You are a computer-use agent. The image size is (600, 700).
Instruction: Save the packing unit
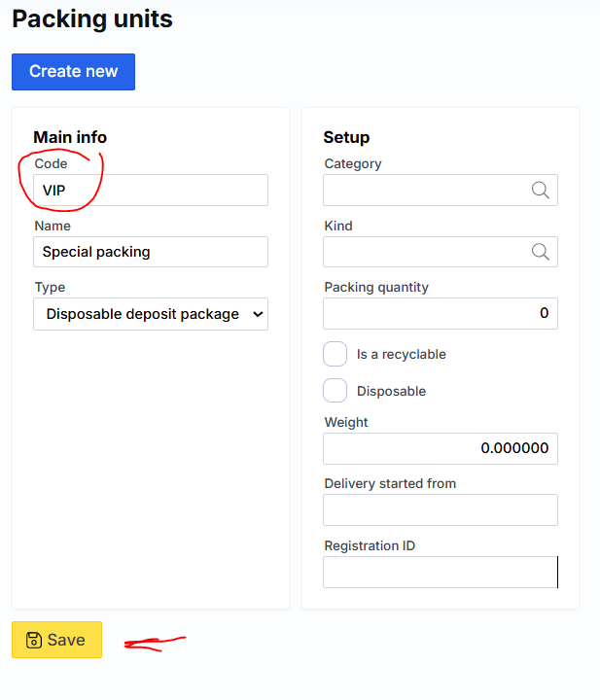(x=56, y=640)
